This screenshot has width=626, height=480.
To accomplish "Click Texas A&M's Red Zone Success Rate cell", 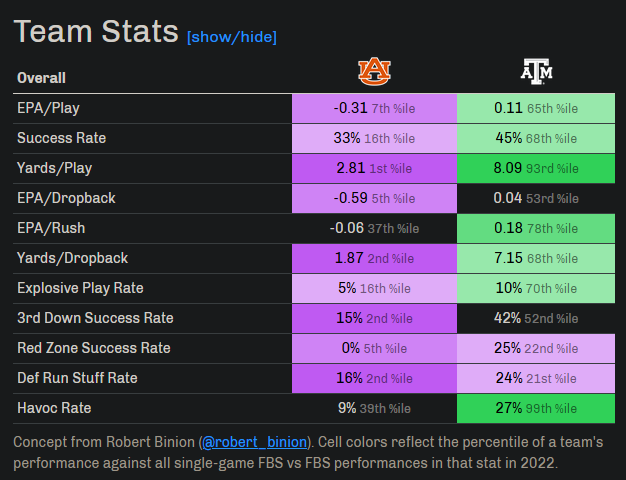I will 535,348.
